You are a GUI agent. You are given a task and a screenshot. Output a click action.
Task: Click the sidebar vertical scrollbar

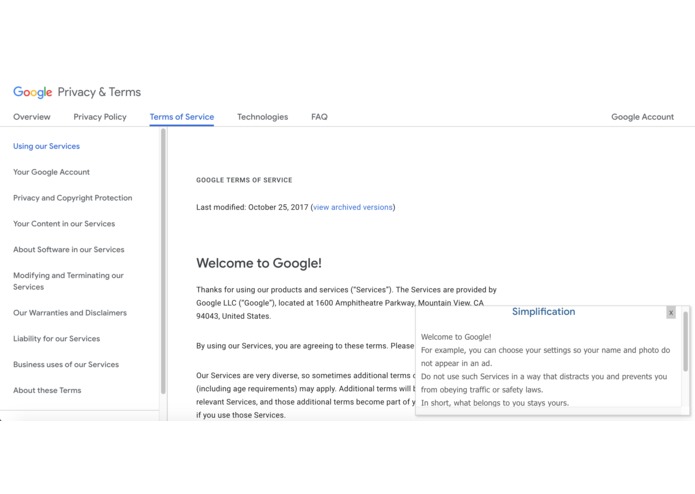point(163,261)
